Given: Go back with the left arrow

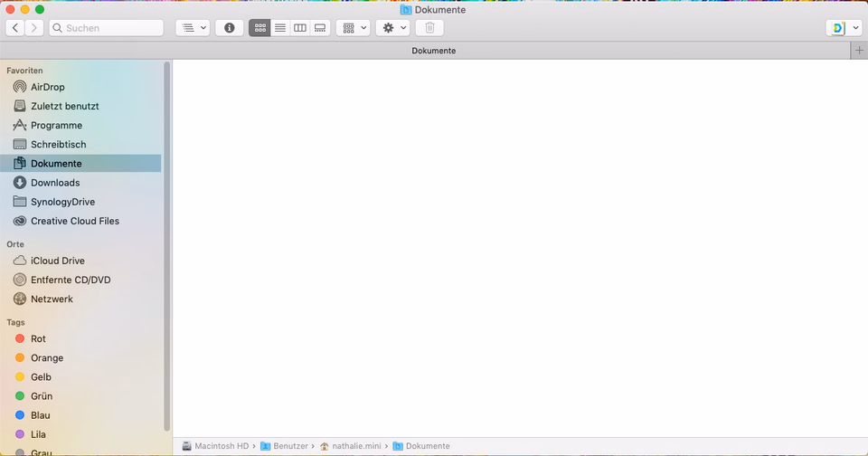Looking at the screenshot, I should tap(15, 28).
